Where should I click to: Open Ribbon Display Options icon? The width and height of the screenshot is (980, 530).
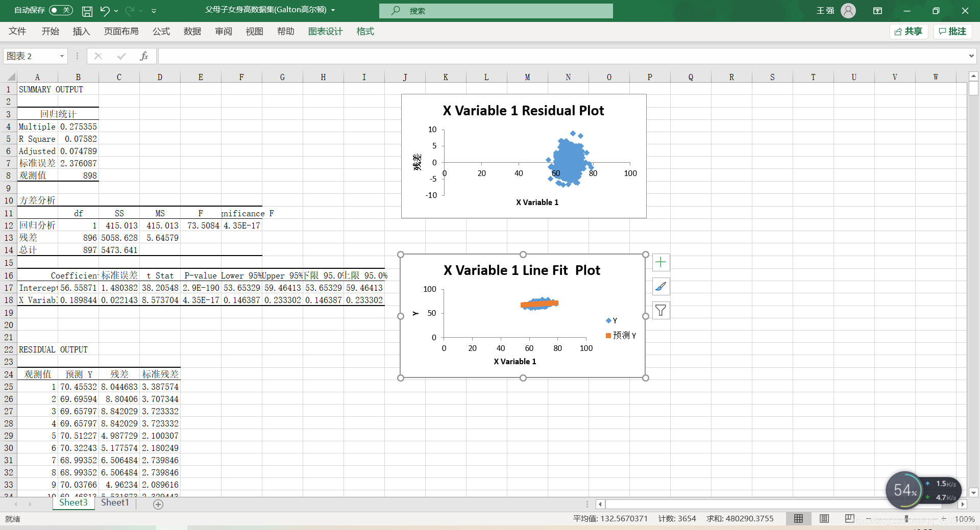click(x=878, y=11)
